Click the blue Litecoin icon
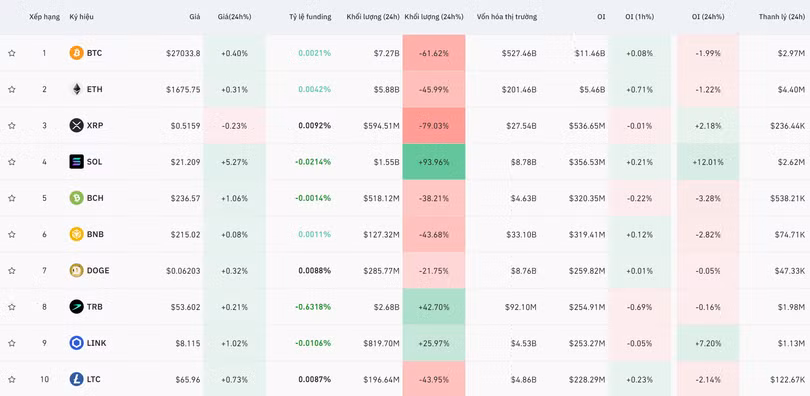 click(x=76, y=379)
